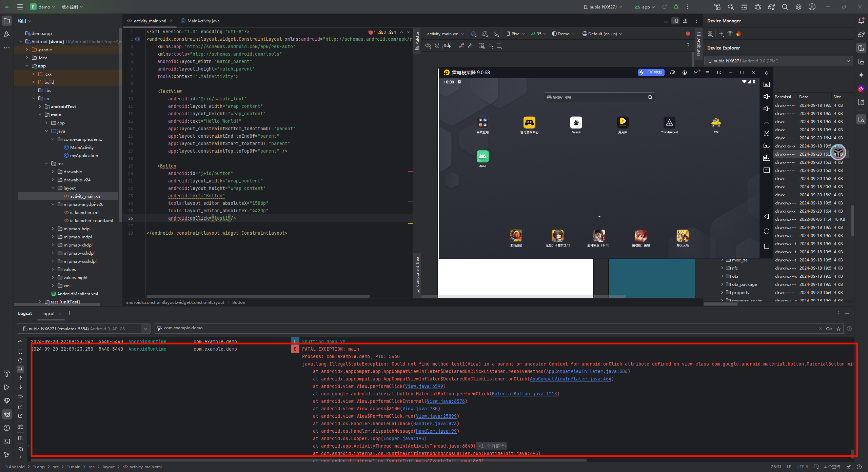
Task: Open the demo app in emulator
Action: 482,157
